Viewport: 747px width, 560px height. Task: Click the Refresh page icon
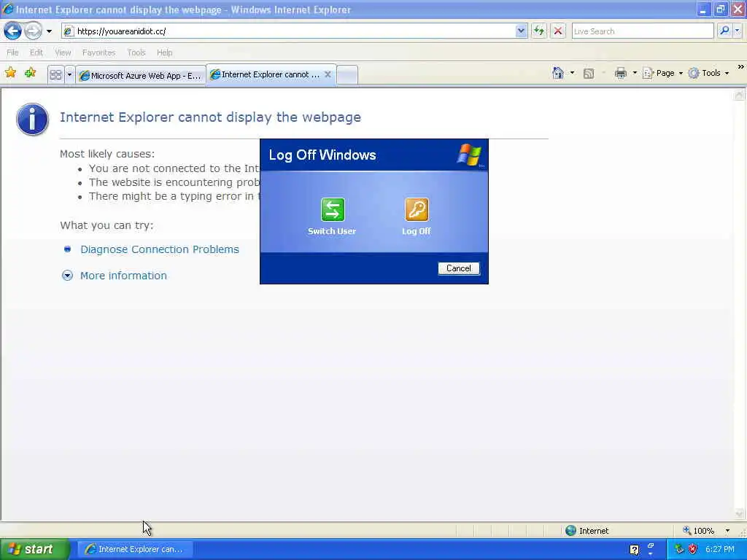[x=539, y=31]
